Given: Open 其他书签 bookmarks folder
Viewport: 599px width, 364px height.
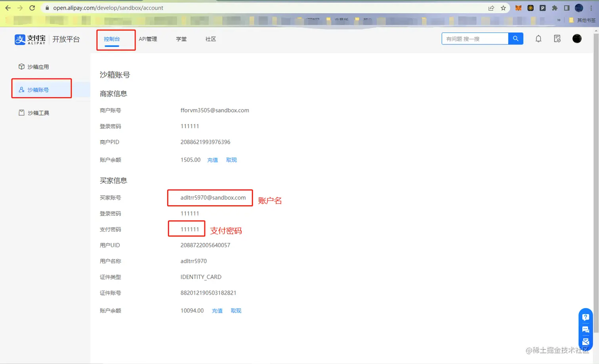Looking at the screenshot, I should click(x=582, y=20).
